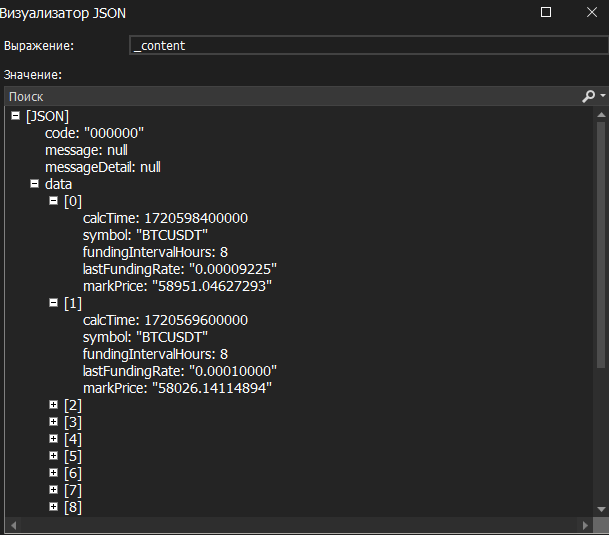Select fundingIntervalHours under item [1]
609x535 pixels.
tap(155, 354)
